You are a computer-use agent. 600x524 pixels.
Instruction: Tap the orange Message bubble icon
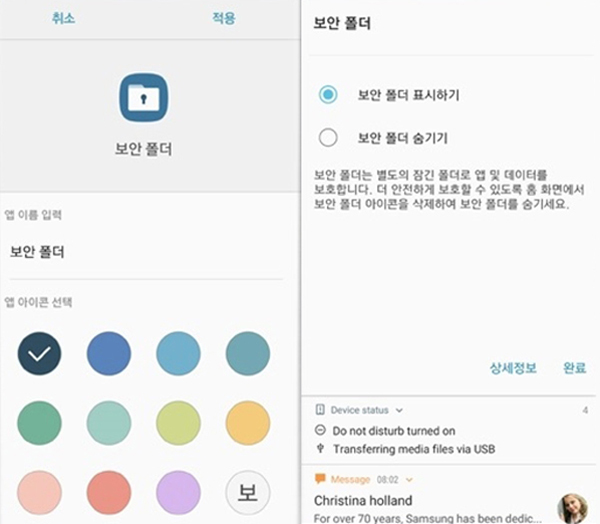coord(320,478)
